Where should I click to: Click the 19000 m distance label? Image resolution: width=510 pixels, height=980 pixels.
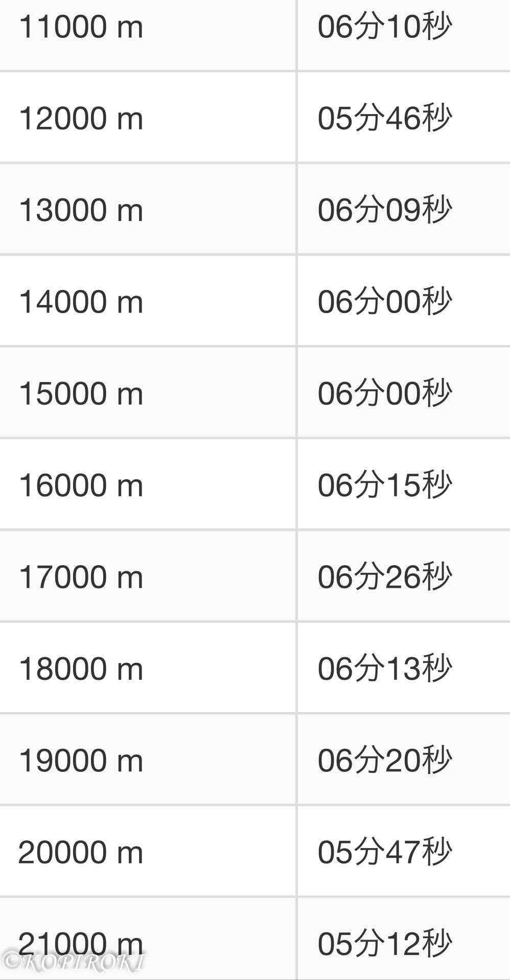81,760
